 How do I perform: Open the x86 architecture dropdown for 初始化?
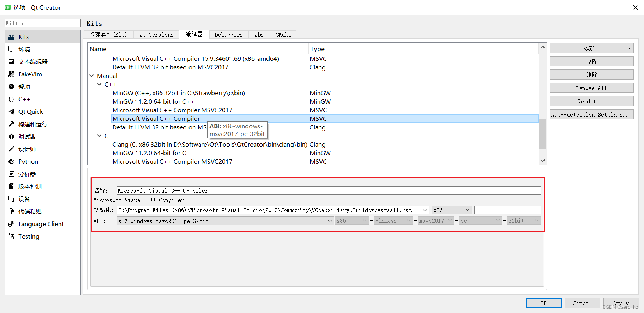pos(452,210)
